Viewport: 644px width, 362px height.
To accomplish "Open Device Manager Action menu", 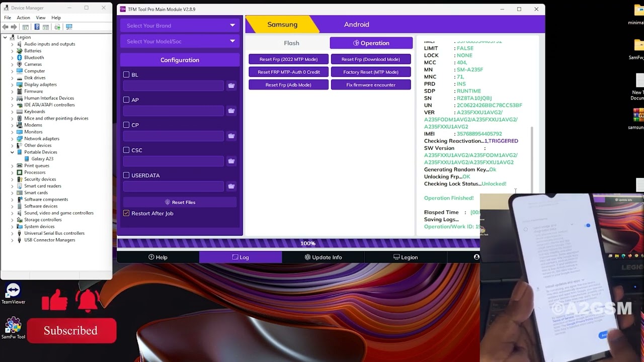I will [23, 18].
